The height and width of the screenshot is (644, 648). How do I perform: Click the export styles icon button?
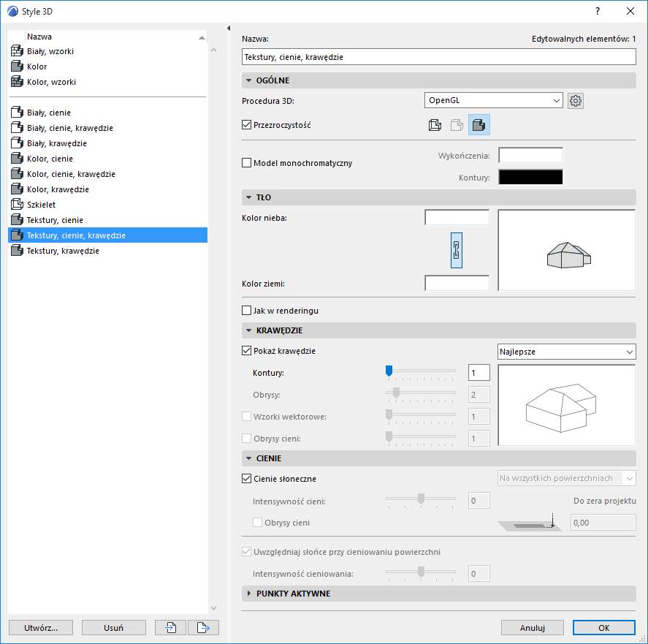(203, 627)
